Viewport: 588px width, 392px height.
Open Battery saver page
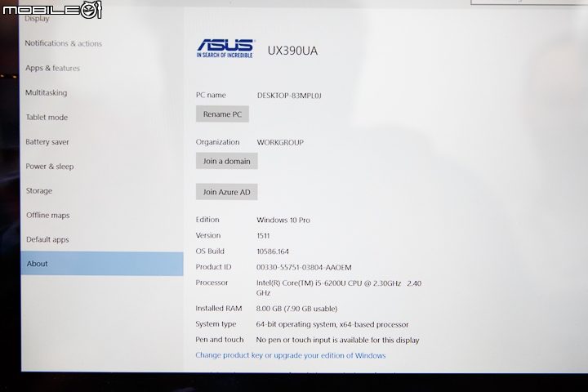[47, 142]
